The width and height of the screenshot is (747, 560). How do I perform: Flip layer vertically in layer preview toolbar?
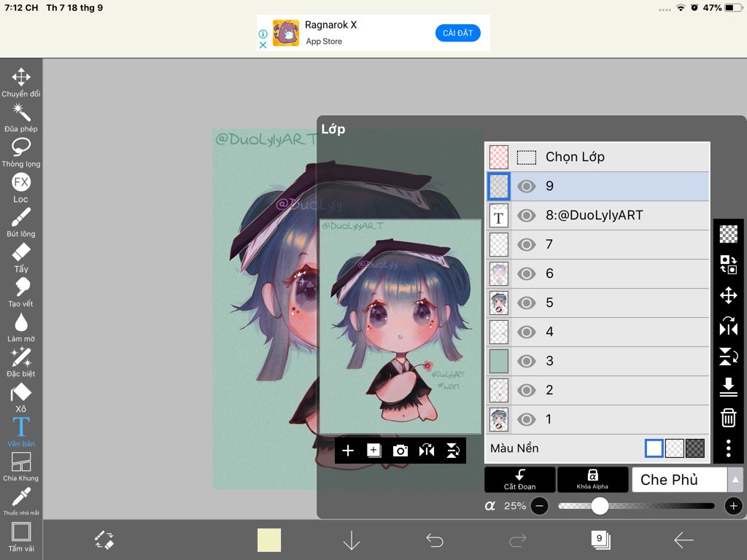[x=452, y=451]
